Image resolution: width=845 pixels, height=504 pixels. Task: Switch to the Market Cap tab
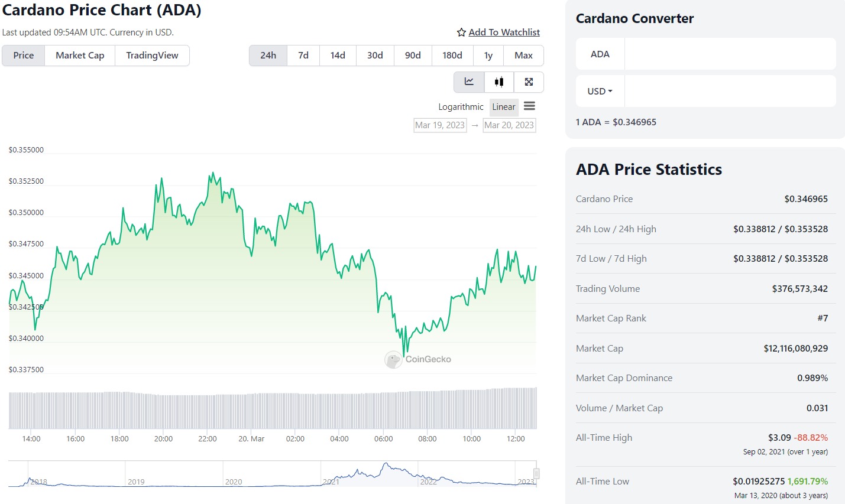[79, 55]
